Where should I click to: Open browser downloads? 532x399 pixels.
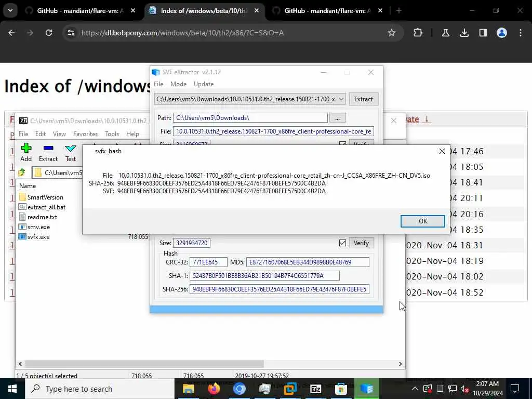click(464, 33)
